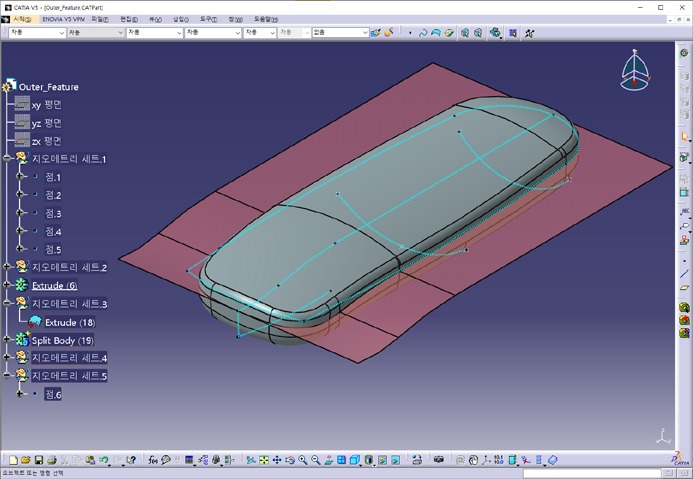Click the Zoom Out magnifier icon
The image size is (693, 479).
[x=316, y=460]
